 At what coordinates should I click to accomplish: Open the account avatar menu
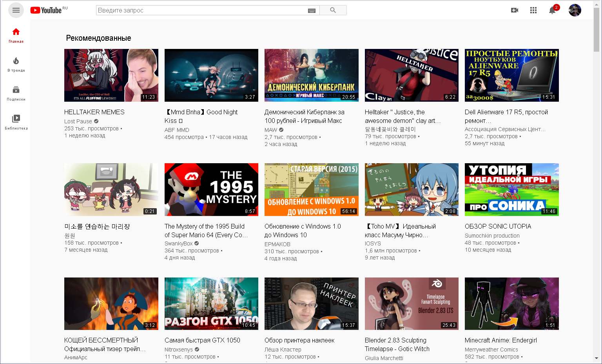point(575,10)
